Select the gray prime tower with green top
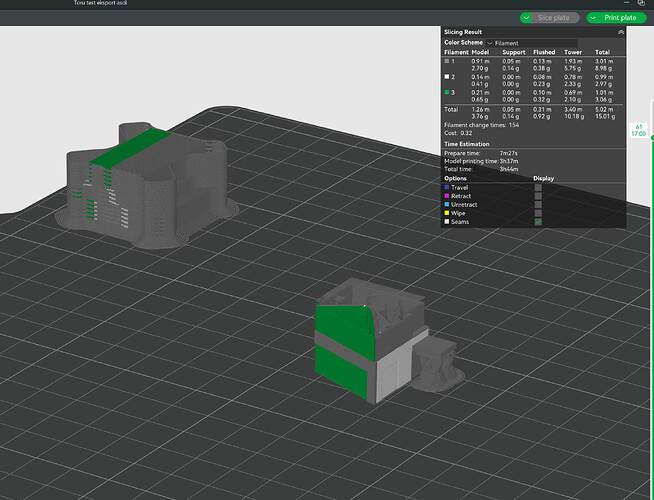Viewport: 654px width, 500px height. pos(146,186)
